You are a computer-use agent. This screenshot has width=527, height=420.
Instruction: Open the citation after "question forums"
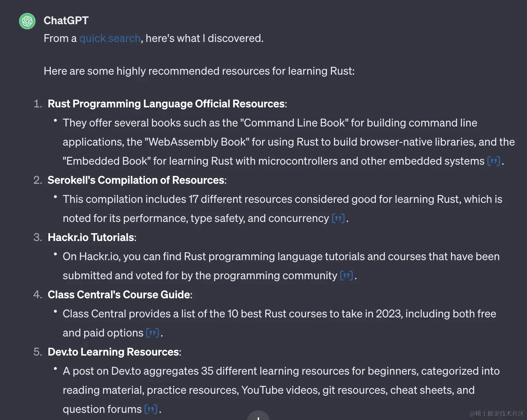(x=151, y=409)
